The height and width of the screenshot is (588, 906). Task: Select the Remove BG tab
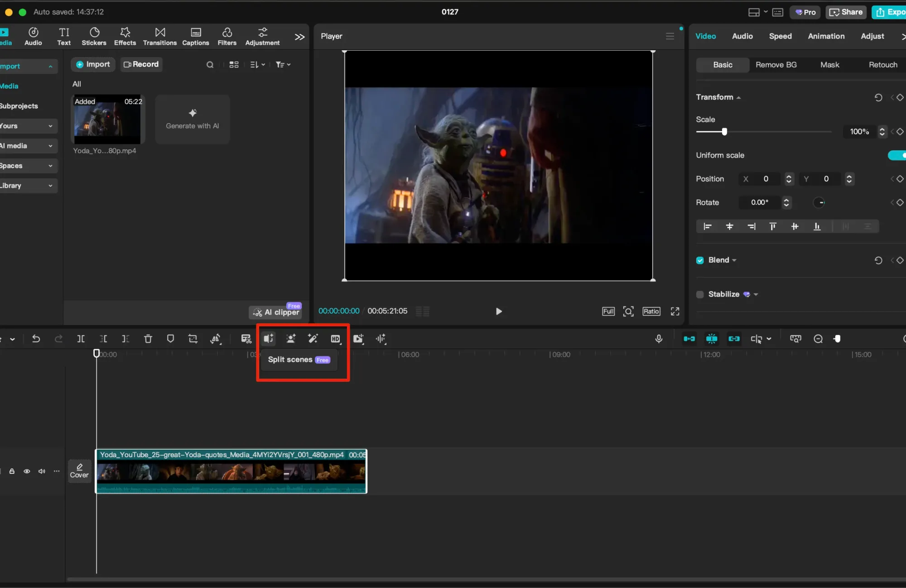click(776, 65)
